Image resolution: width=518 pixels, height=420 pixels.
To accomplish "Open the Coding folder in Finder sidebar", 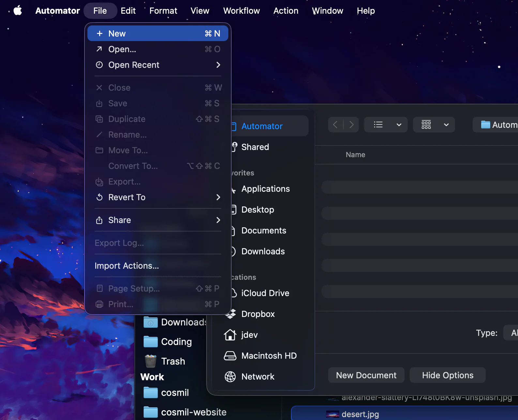I will click(168, 342).
